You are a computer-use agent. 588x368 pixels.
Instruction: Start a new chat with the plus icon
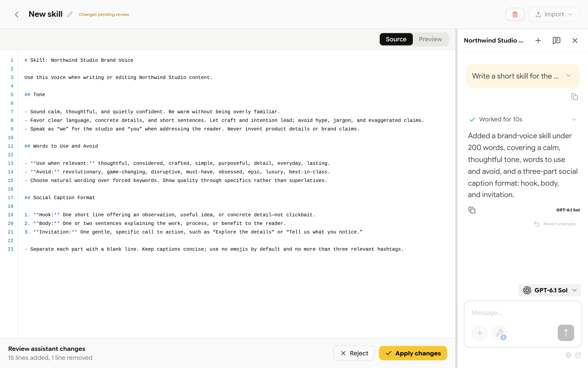pos(538,40)
